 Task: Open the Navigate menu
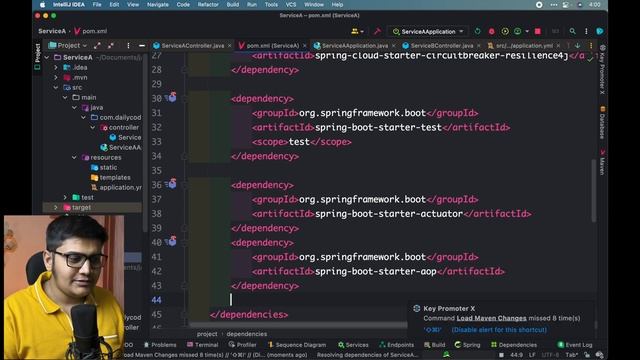click(x=158, y=5)
